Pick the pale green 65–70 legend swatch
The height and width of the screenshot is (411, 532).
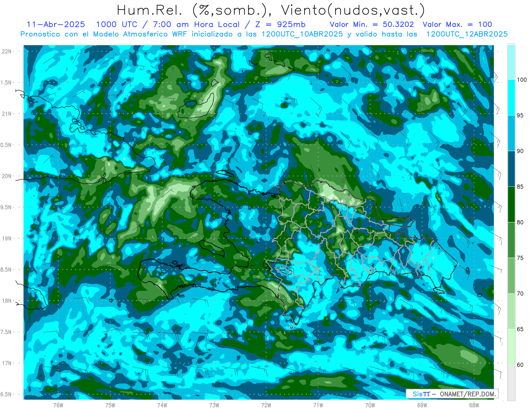(x=511, y=311)
